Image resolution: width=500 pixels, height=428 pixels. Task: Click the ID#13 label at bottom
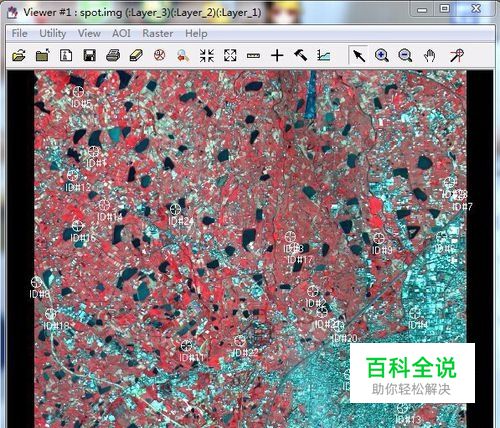408,419
